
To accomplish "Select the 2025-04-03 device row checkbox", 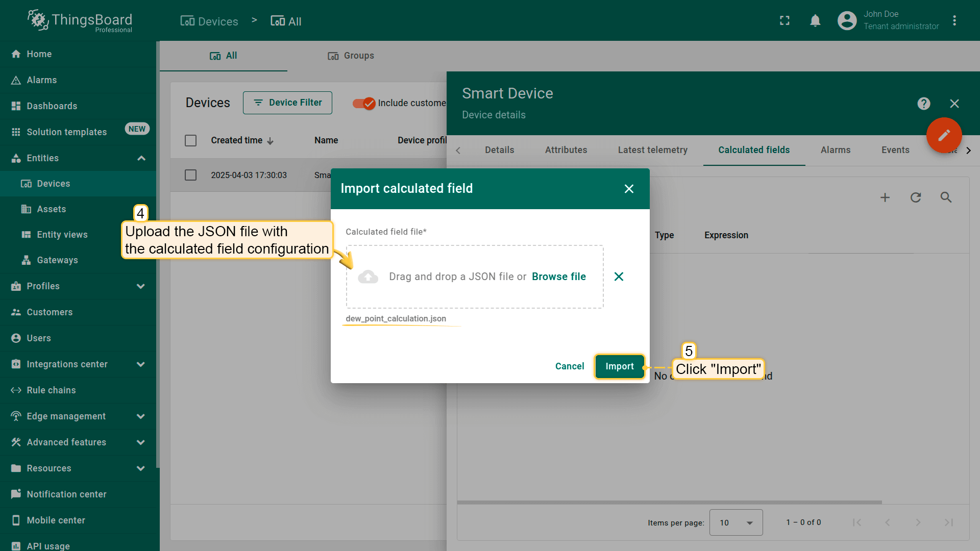I will click(190, 175).
